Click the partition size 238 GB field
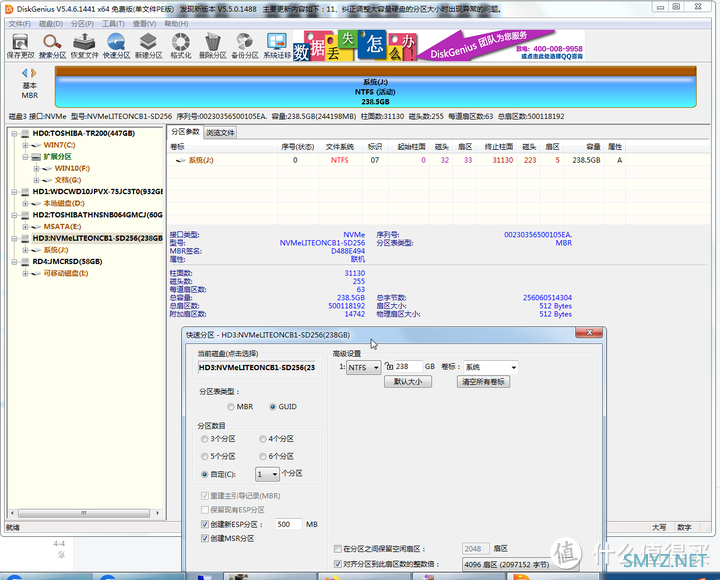The width and height of the screenshot is (720, 580). point(408,366)
